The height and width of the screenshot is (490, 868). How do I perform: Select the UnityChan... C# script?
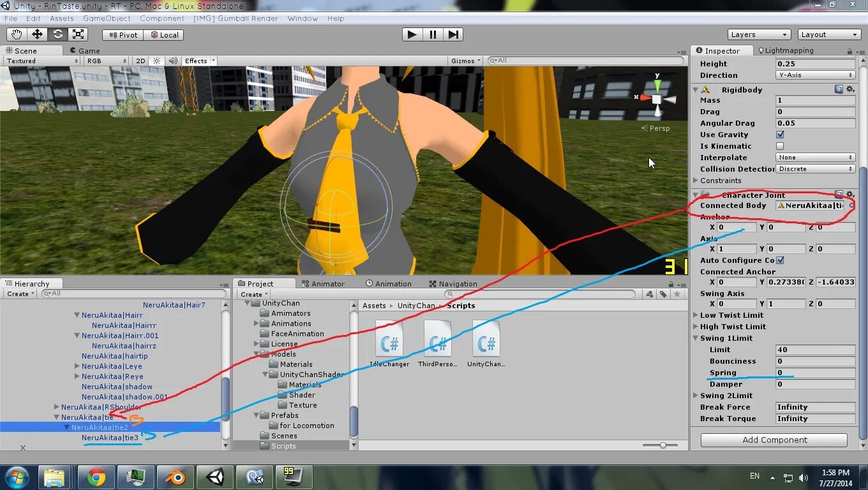point(486,345)
